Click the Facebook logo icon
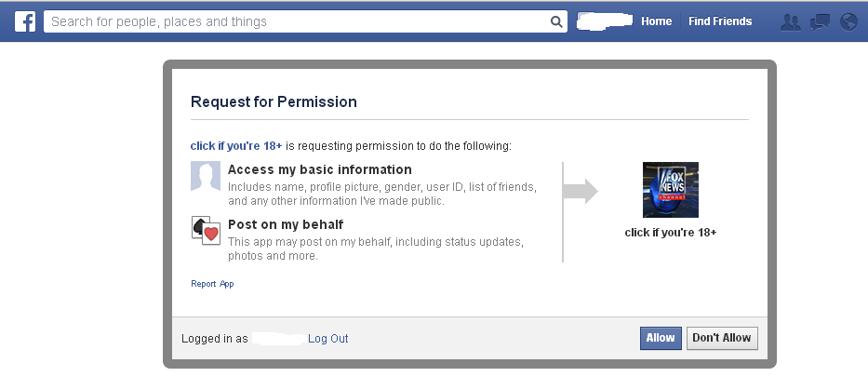This screenshot has width=868, height=390. point(25,21)
